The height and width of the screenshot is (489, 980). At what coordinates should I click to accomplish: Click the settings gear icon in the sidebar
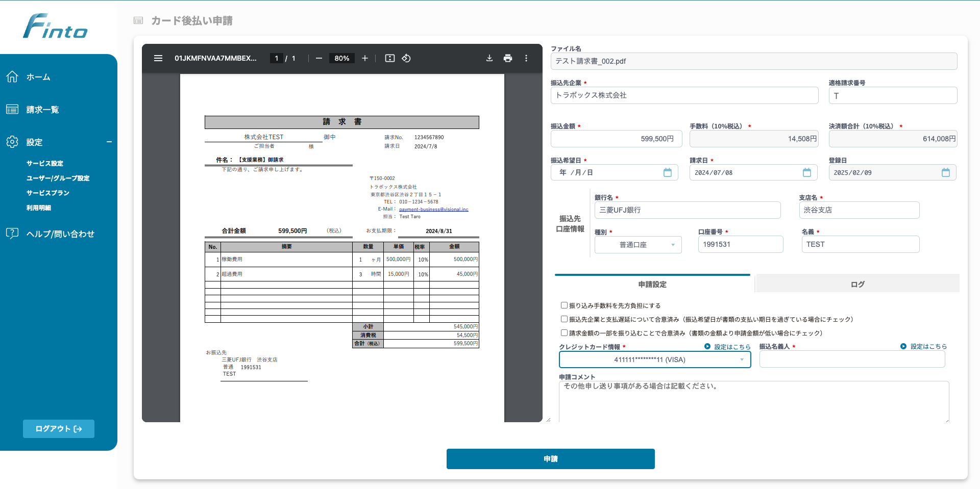[x=12, y=142]
